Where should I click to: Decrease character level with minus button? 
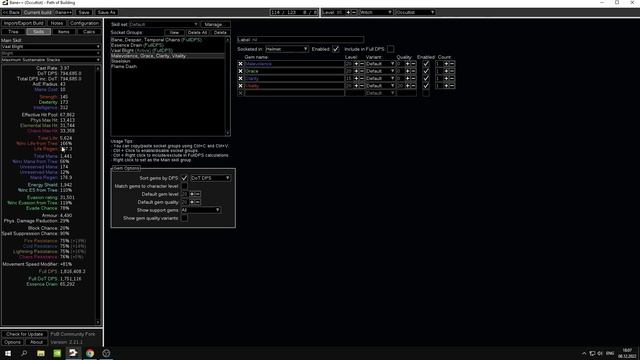354,12
